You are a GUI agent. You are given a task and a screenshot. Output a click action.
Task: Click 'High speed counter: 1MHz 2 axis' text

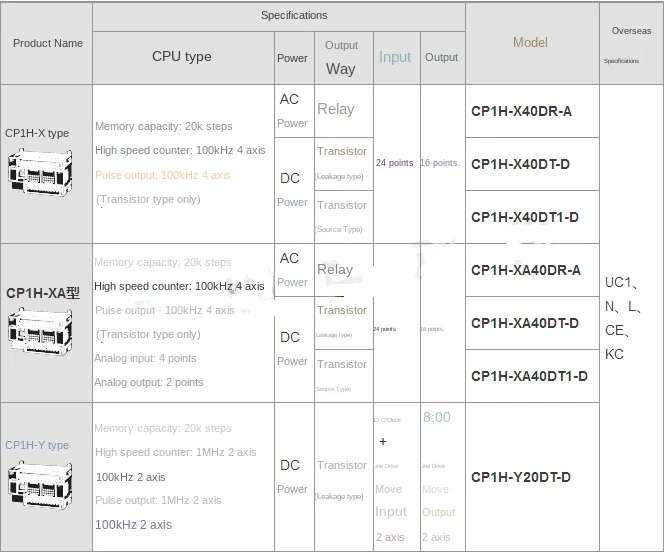176,452
